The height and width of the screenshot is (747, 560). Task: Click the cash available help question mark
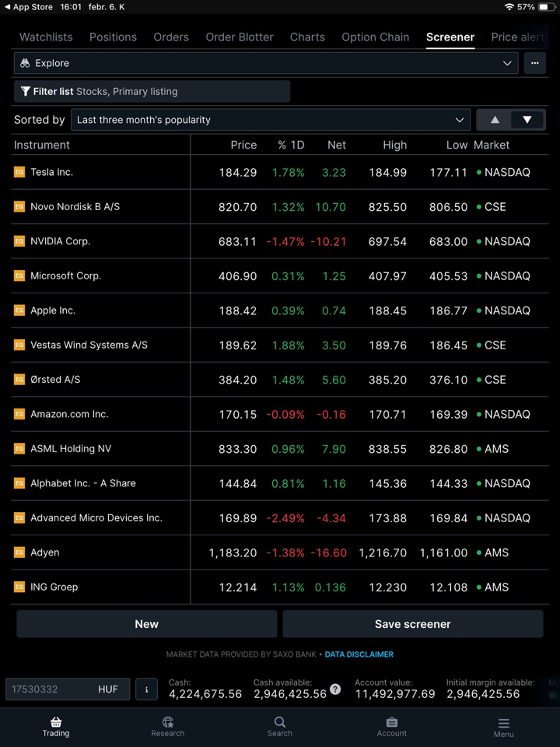[335, 689]
